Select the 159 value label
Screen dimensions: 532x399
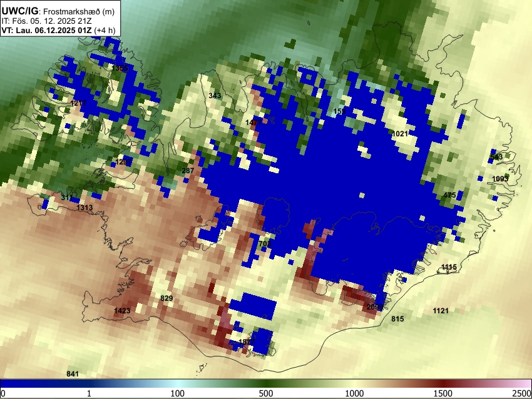(339, 111)
